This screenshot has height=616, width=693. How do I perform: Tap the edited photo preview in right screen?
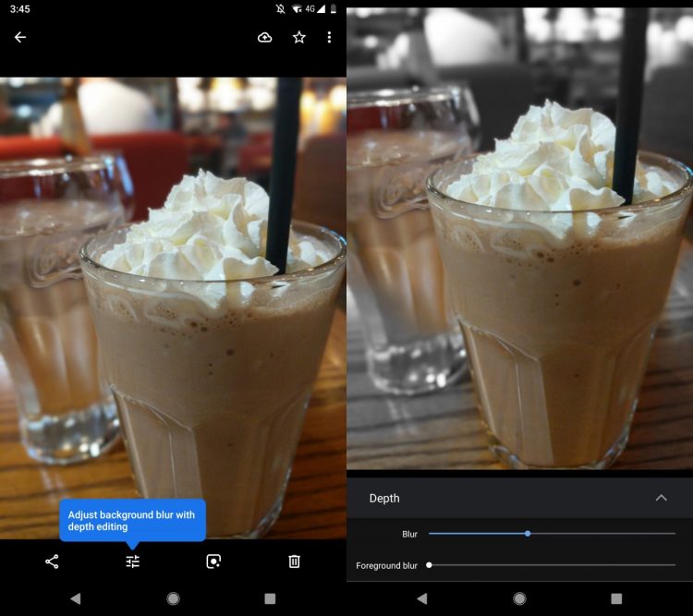(x=519, y=238)
